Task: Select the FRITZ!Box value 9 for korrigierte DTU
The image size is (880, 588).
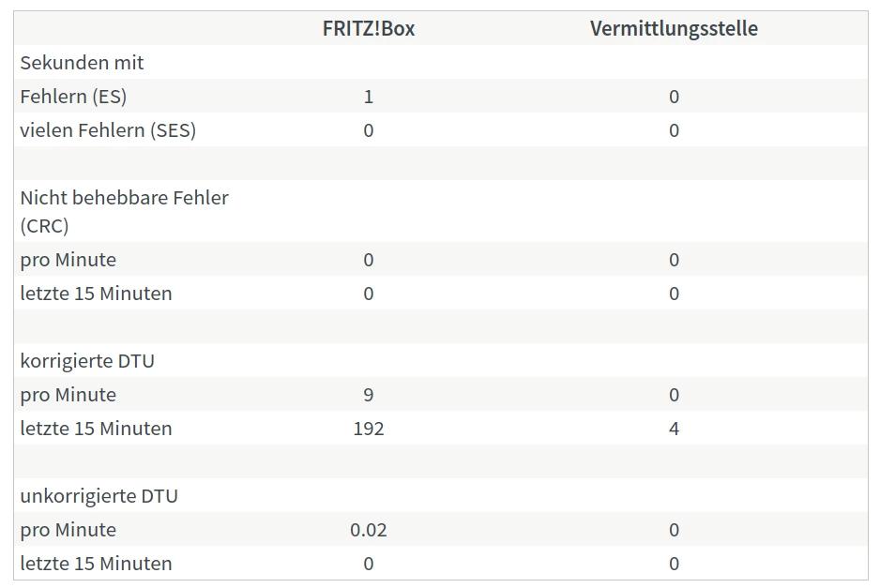Action: coord(368,395)
